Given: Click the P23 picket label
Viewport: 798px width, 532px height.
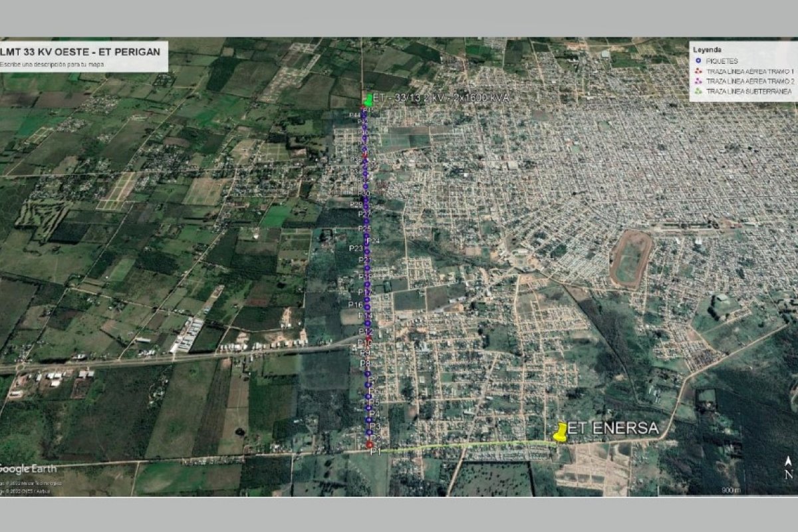Looking at the screenshot, I should pyautogui.click(x=354, y=249).
